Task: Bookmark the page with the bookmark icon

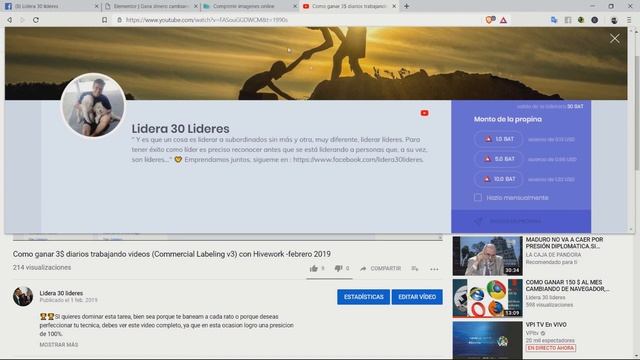Action: [104, 20]
